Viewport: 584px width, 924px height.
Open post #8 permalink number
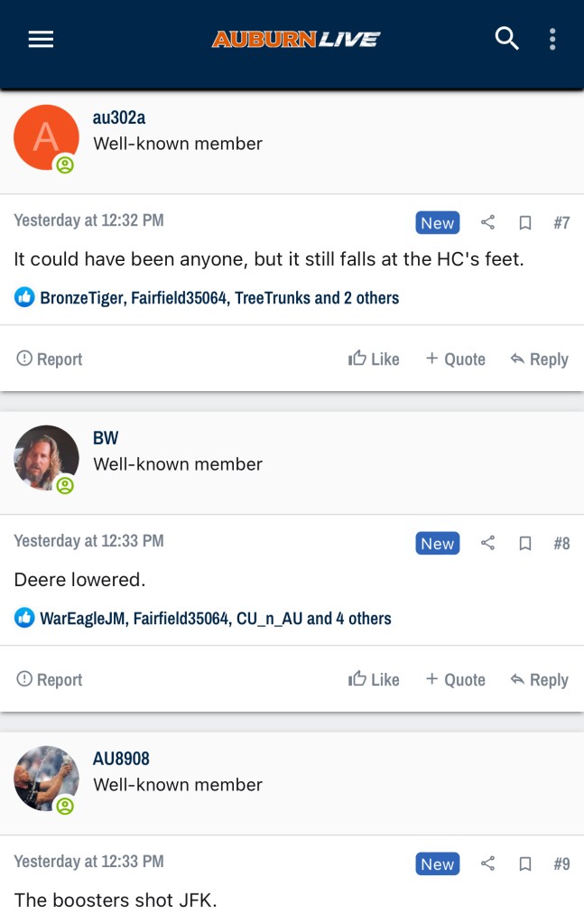pos(561,544)
